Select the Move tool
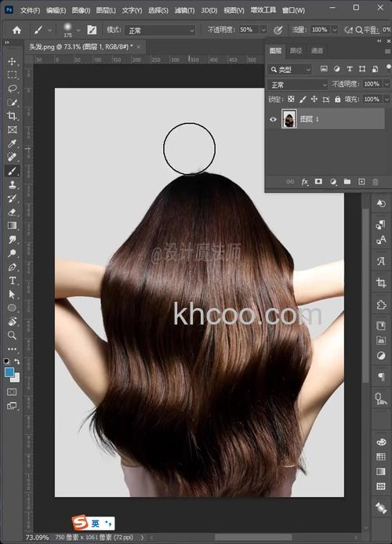392x544 pixels. [x=12, y=61]
